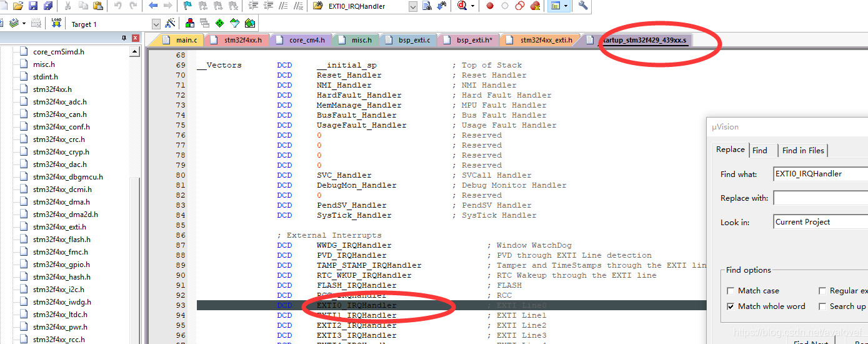Navigate backwards with the blue arrow
The image size is (868, 344).
tap(153, 6)
